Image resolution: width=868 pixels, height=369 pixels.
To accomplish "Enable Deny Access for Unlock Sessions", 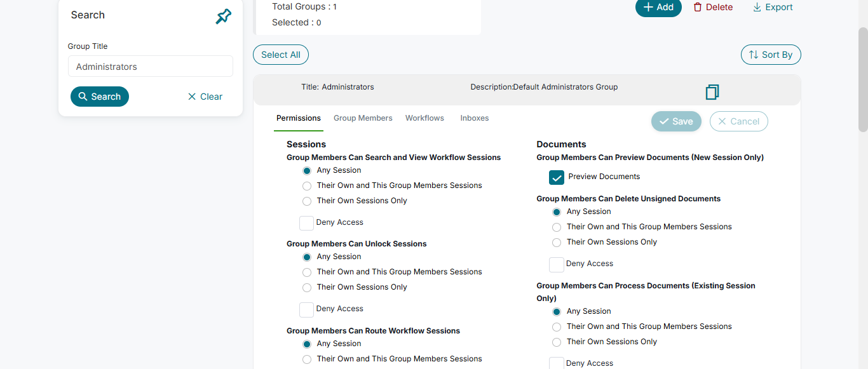I will click(x=306, y=309).
